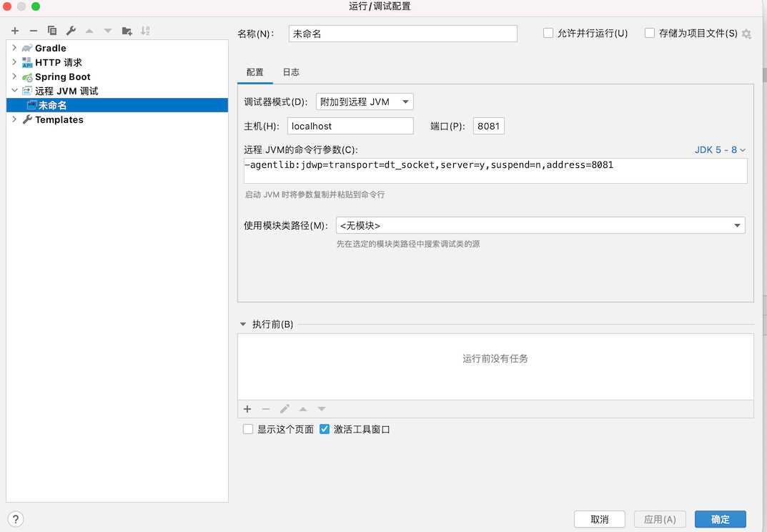Expand the Spring Boot tree node
Screen dimensions: 767x532
point(14,77)
